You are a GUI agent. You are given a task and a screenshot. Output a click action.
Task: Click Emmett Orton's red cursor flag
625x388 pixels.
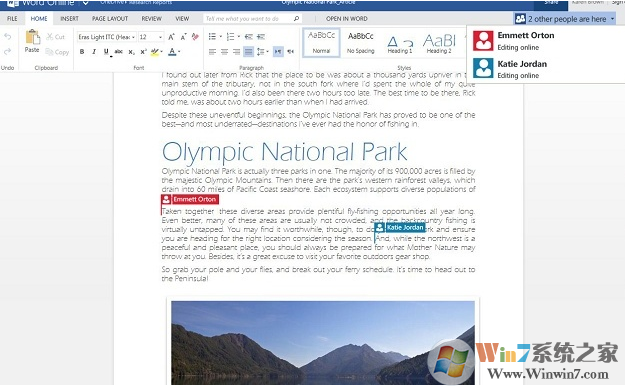(190, 199)
